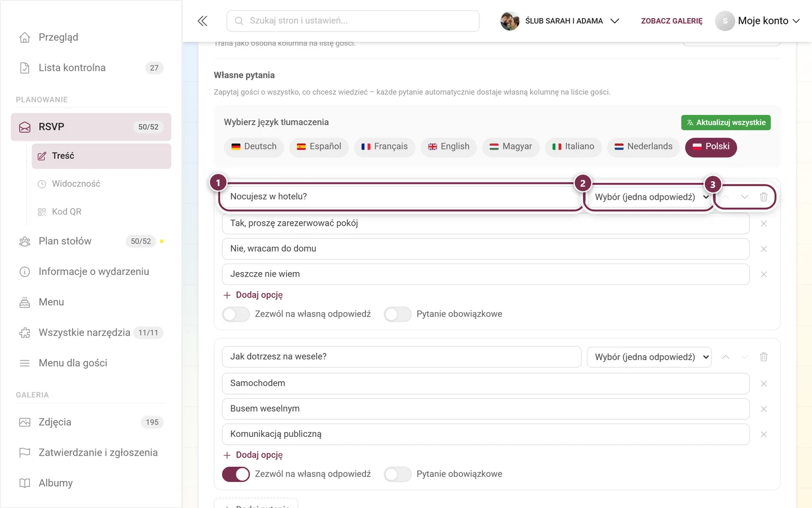Click the account avatar circle 'S'
The height and width of the screenshot is (508, 812).
pos(725,21)
